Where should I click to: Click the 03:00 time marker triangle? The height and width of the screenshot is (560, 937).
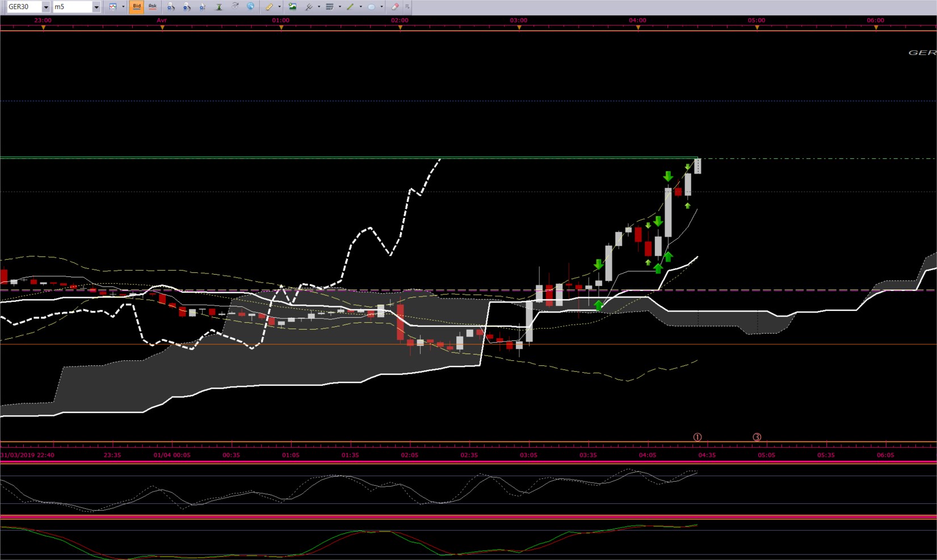519,27
